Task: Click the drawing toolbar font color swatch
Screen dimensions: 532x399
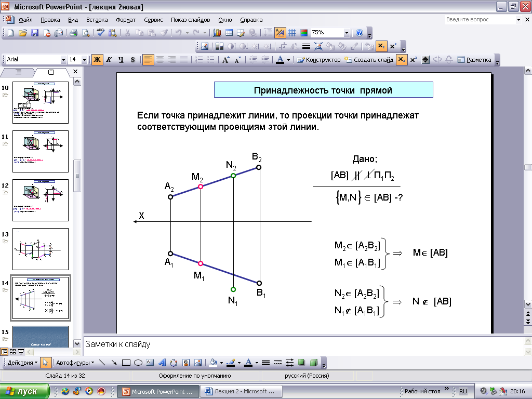Action: [x=248, y=363]
